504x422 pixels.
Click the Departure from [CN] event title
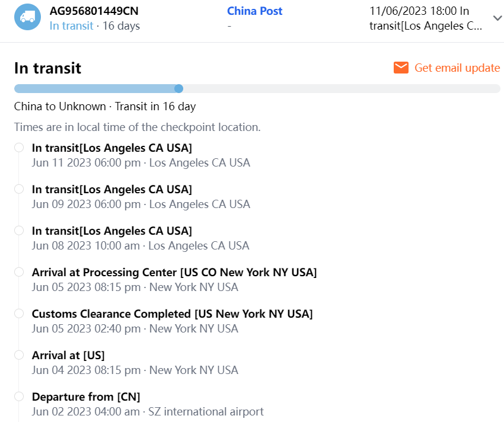pyautogui.click(x=86, y=397)
